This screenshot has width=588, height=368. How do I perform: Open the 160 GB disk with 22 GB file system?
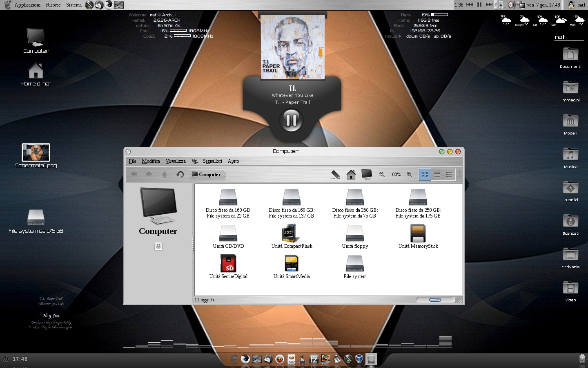tap(228, 204)
